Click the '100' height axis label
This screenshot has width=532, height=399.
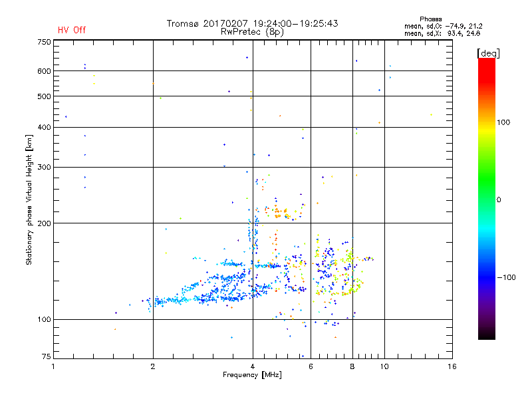pos(44,319)
